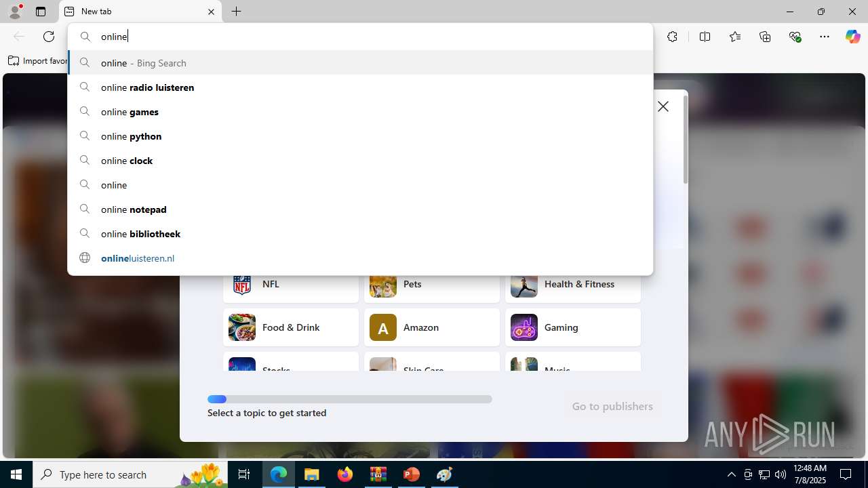Viewport: 868px width, 488px height.
Task: Click the profile avatar icon
Action: click(15, 12)
